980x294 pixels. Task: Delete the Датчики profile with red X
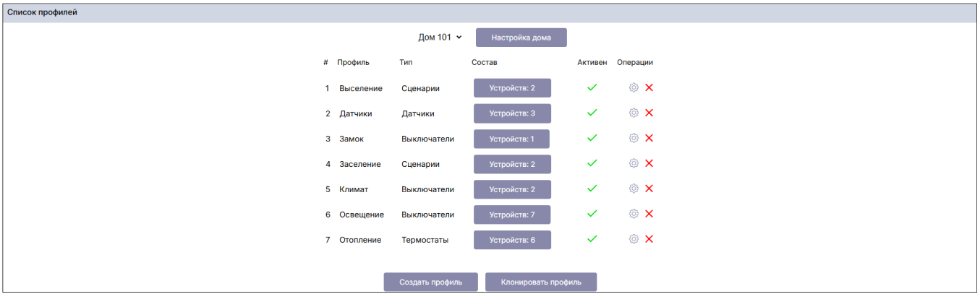(649, 113)
